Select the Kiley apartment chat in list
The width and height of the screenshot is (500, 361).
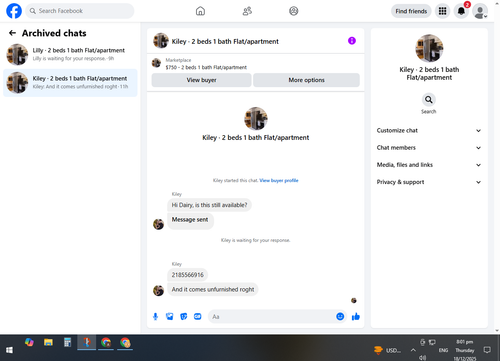(x=70, y=83)
